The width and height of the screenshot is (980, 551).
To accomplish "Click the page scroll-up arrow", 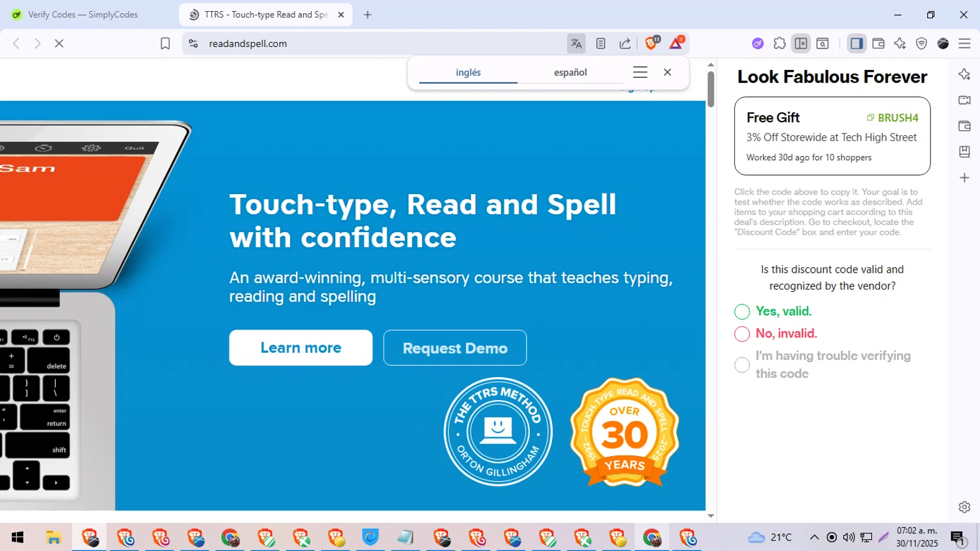I will [x=711, y=65].
